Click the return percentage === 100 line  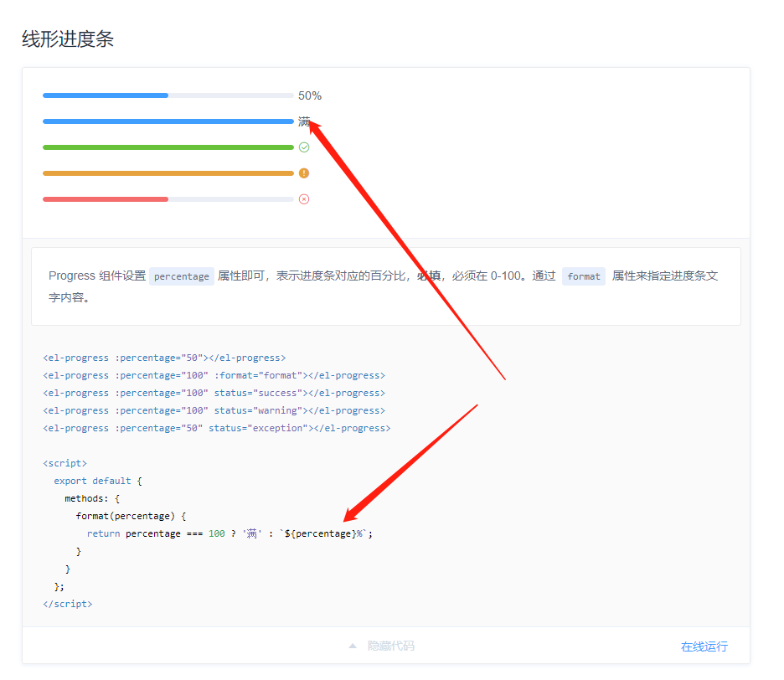pyautogui.click(x=230, y=534)
